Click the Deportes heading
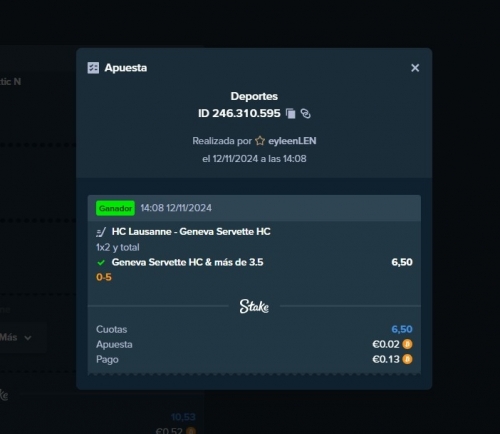This screenshot has height=434, width=500. pos(254,96)
